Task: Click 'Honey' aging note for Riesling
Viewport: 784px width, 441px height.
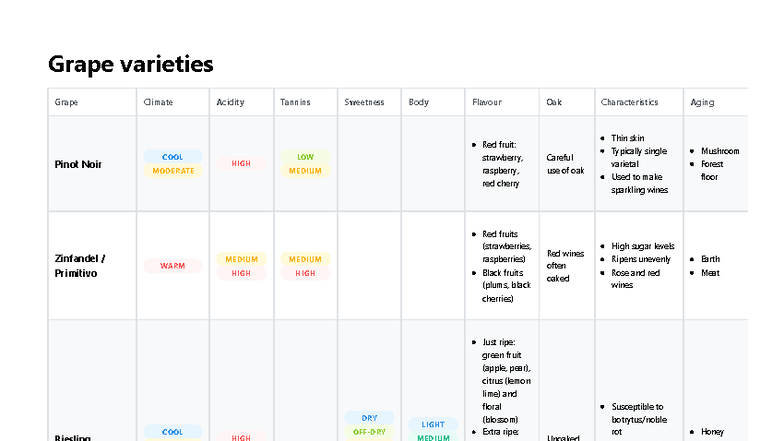Action: pyautogui.click(x=712, y=432)
